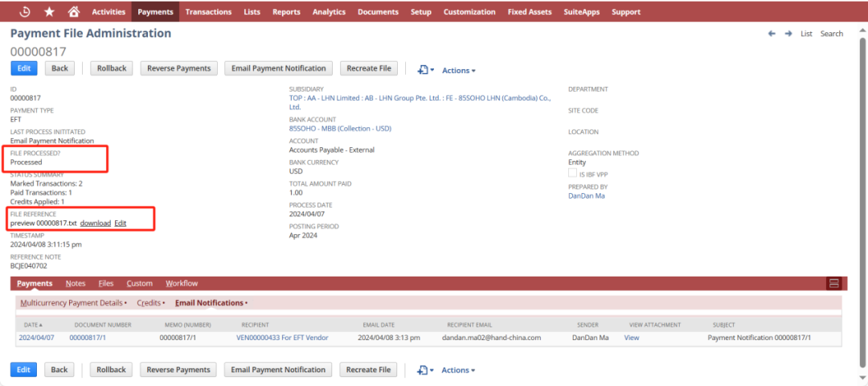This screenshot has width=868, height=386.
Task: Click the bottom Reverse Payments button
Action: point(178,369)
